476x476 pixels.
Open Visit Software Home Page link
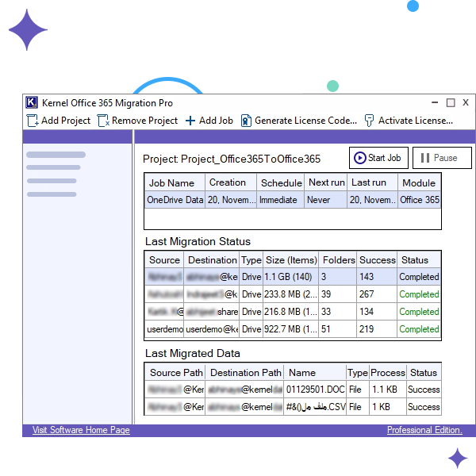(x=81, y=430)
